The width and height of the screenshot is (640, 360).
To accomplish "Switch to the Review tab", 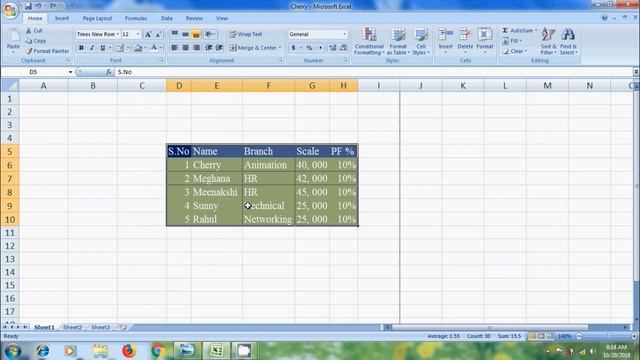I will 194,18.
